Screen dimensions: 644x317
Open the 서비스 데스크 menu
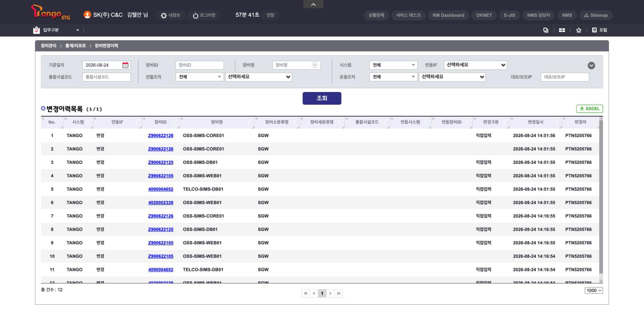[408, 15]
